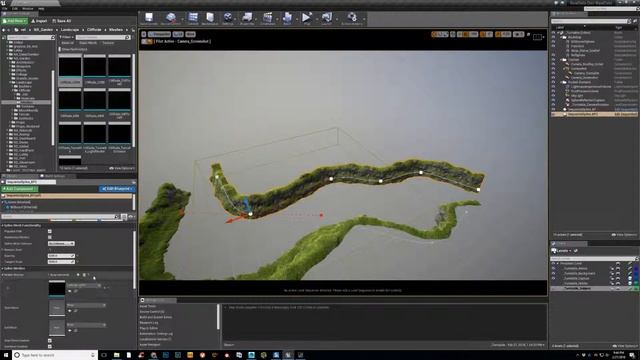Viewport: 640px width, 360px height.
Task: Open the Edit menu
Action: 15,8
